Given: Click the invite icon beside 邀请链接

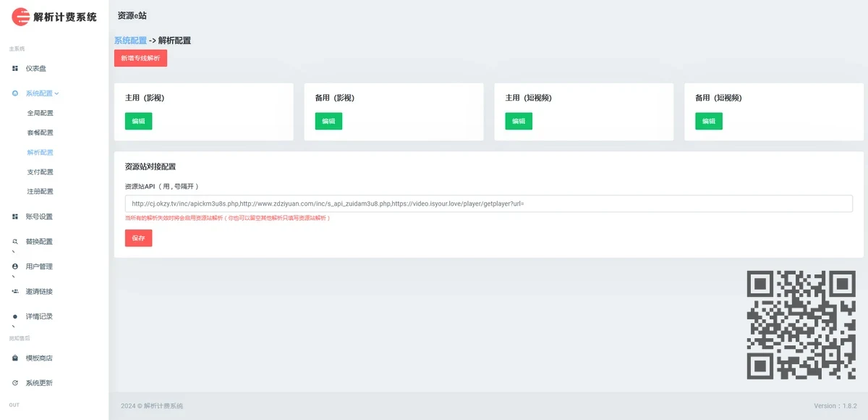Looking at the screenshot, I should pyautogui.click(x=16, y=291).
